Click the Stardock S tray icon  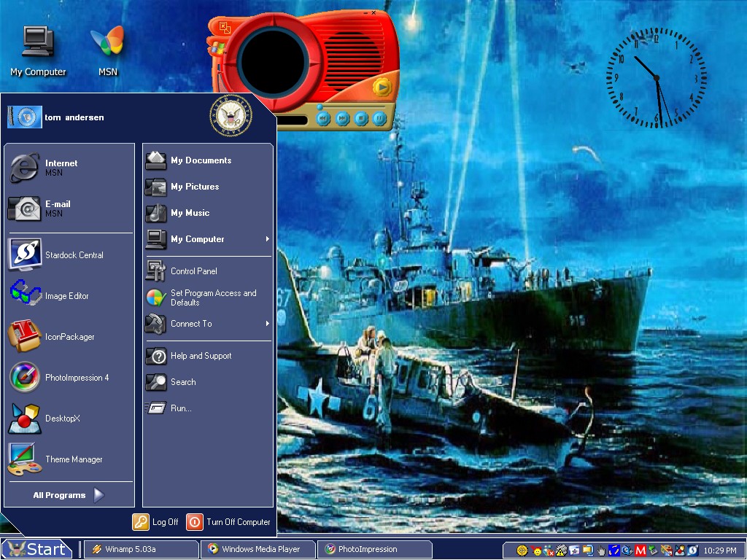tap(693, 551)
